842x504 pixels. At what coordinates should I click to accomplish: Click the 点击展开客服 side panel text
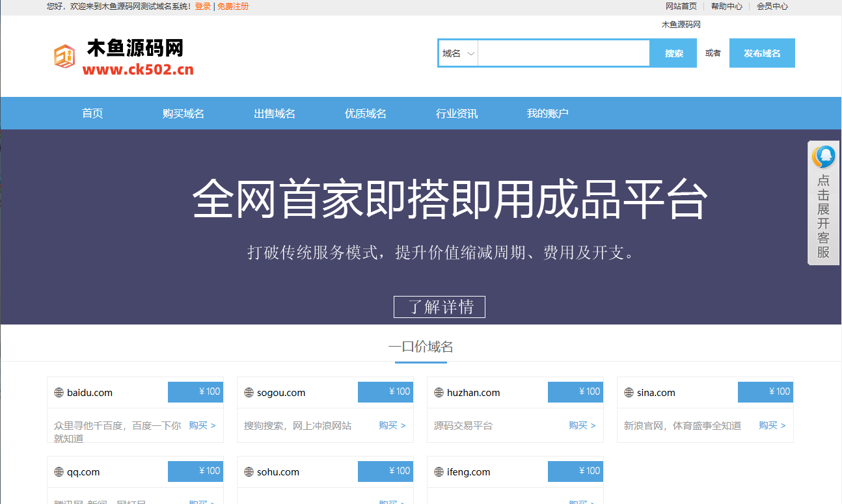(x=824, y=217)
